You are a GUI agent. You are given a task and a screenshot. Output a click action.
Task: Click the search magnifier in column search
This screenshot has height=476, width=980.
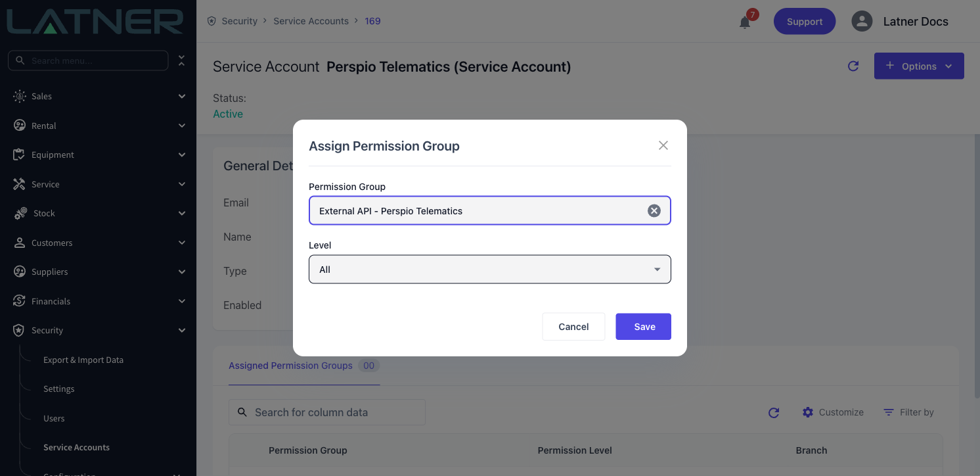tap(242, 412)
